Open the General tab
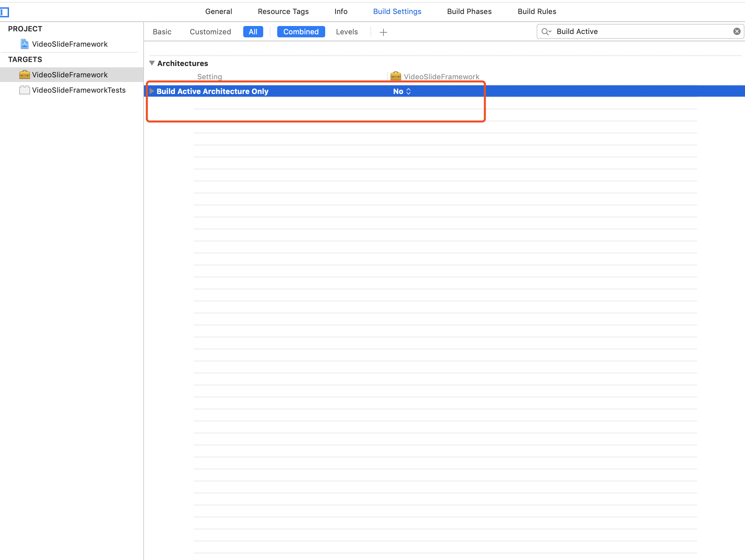 click(x=218, y=11)
